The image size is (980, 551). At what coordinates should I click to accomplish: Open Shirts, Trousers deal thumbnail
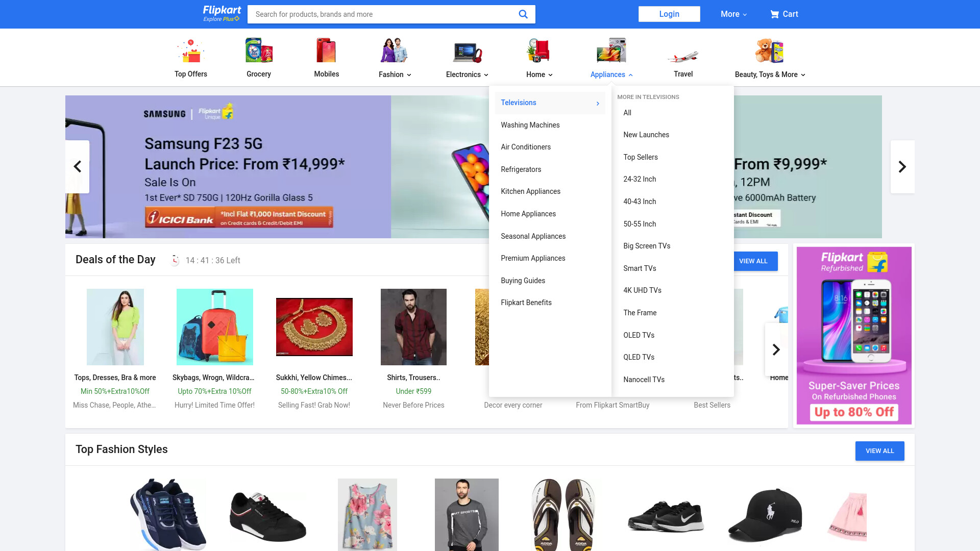click(x=413, y=327)
